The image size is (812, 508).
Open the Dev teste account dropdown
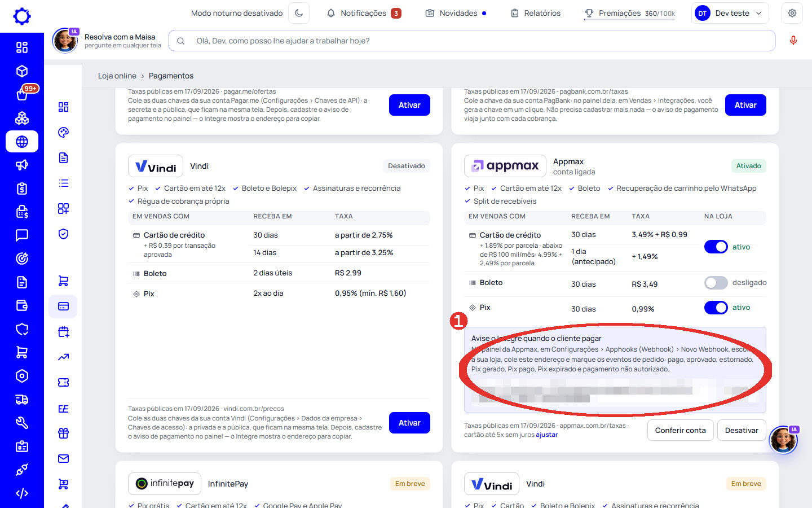(x=730, y=13)
